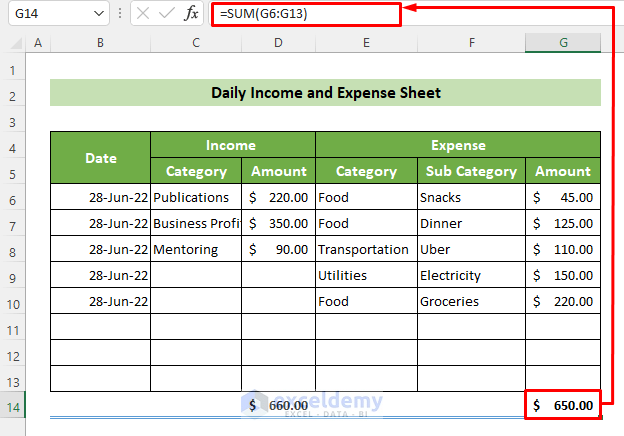Click the Expense header cell
Viewport: 624px width, 436px height.
pyautogui.click(x=457, y=145)
